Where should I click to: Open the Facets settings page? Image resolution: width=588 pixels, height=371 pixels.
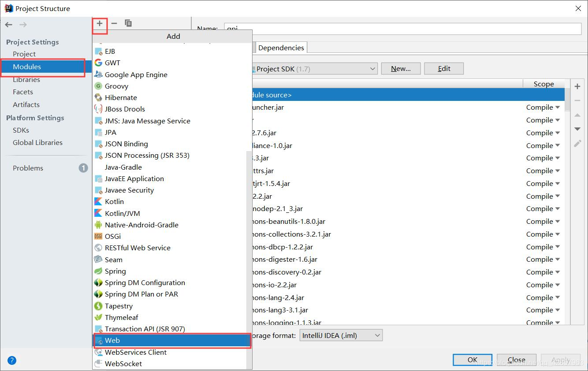23,92
